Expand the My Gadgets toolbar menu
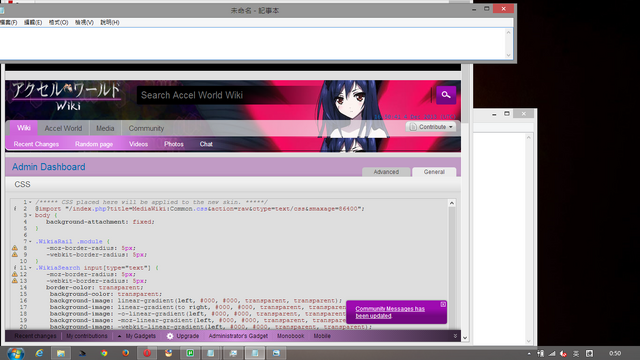This screenshot has height=360, width=640. tap(137, 336)
